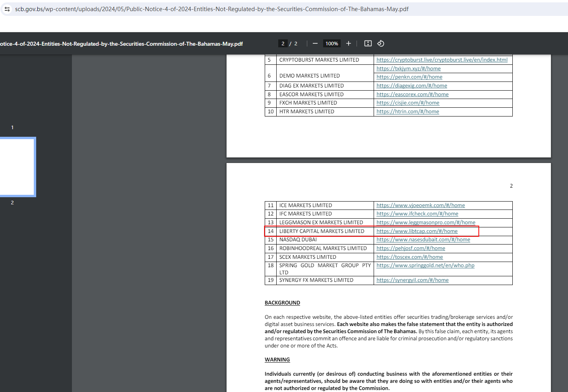Click the fit to page icon
The image size is (568, 392).
[x=368, y=43]
